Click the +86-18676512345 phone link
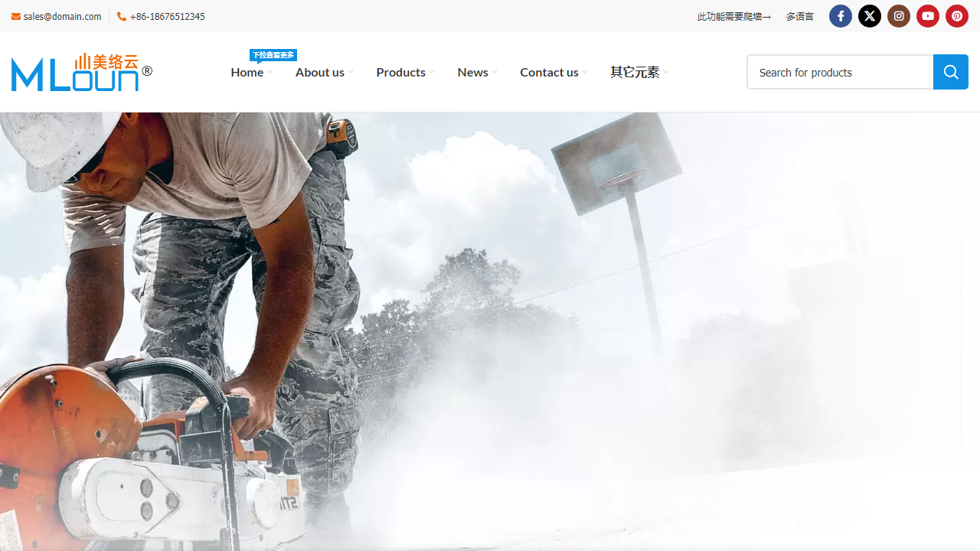Viewport: 980px width, 551px height. tap(167, 16)
